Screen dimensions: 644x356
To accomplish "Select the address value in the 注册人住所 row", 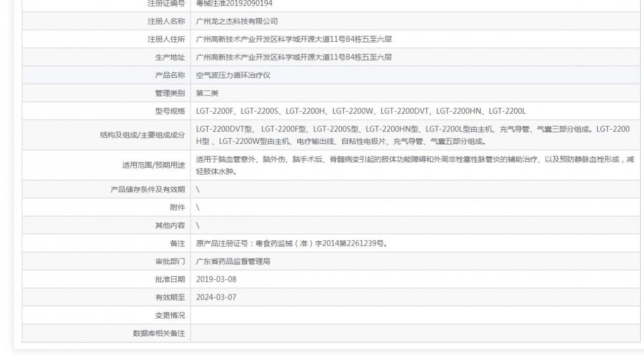I will click(294, 39).
